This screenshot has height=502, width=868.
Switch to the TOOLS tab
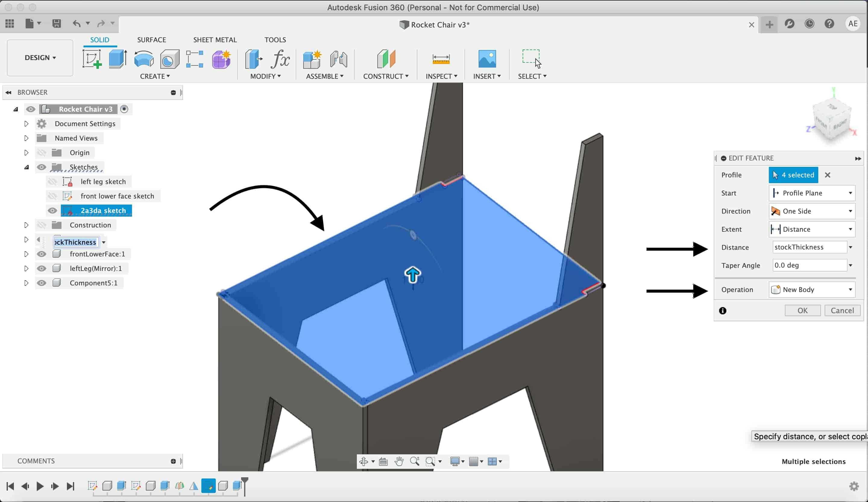point(275,40)
